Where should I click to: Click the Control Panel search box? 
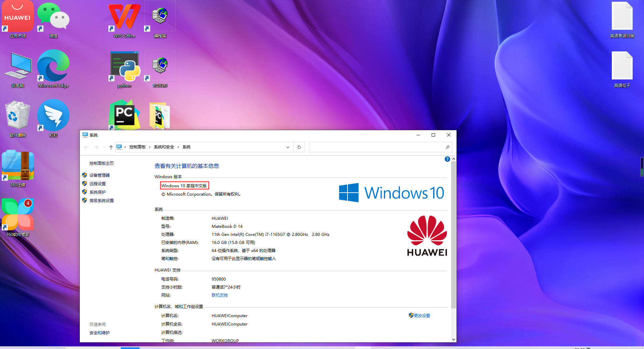coord(381,147)
